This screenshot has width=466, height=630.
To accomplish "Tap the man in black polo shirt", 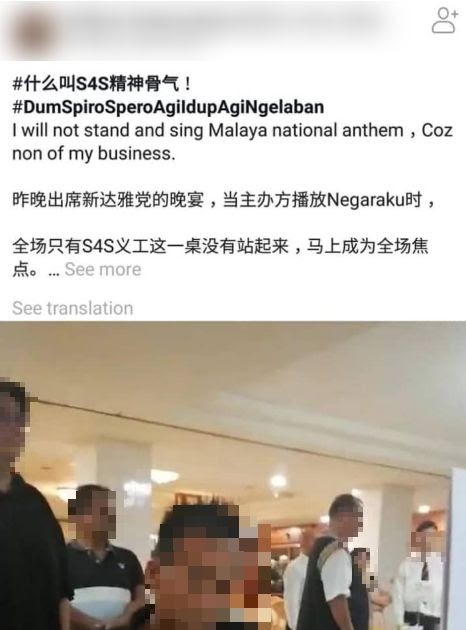I will (100, 558).
